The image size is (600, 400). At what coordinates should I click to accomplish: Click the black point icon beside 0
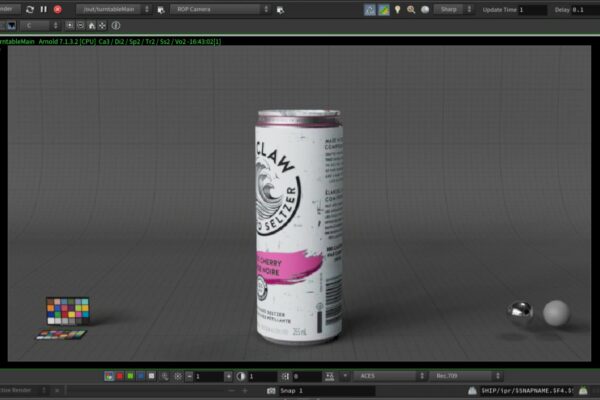285,377
